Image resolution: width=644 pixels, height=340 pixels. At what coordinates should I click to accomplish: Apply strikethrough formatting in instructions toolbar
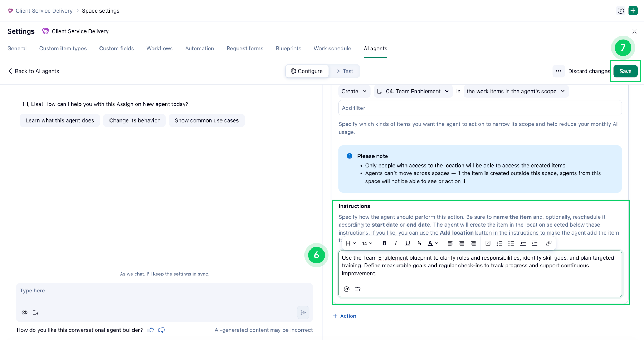[x=419, y=243]
